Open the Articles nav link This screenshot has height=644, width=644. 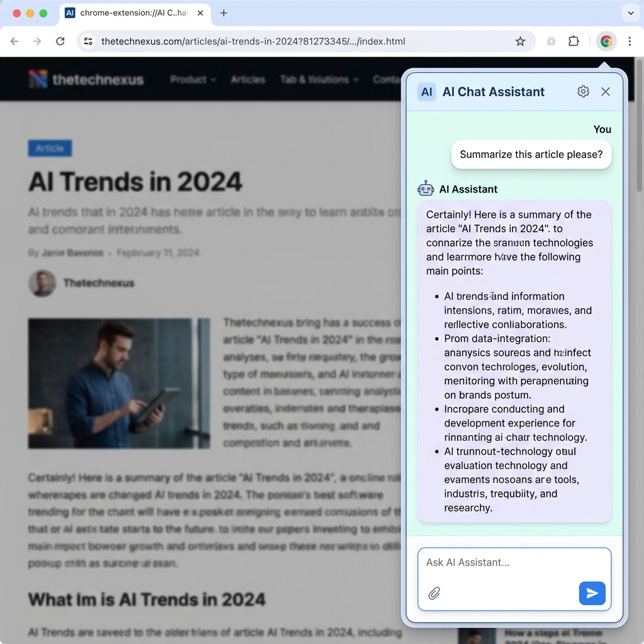248,79
